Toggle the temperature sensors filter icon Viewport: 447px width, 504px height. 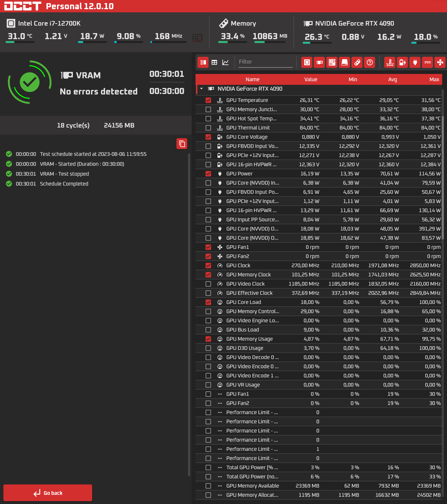(390, 62)
